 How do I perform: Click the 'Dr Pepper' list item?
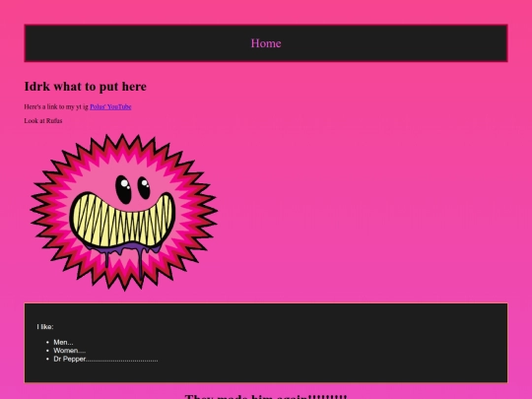105,359
